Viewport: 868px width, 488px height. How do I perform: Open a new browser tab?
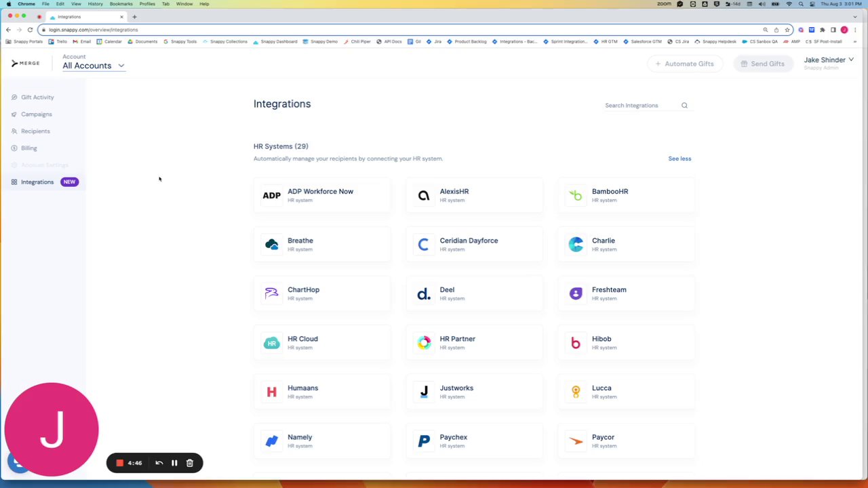[x=134, y=16]
